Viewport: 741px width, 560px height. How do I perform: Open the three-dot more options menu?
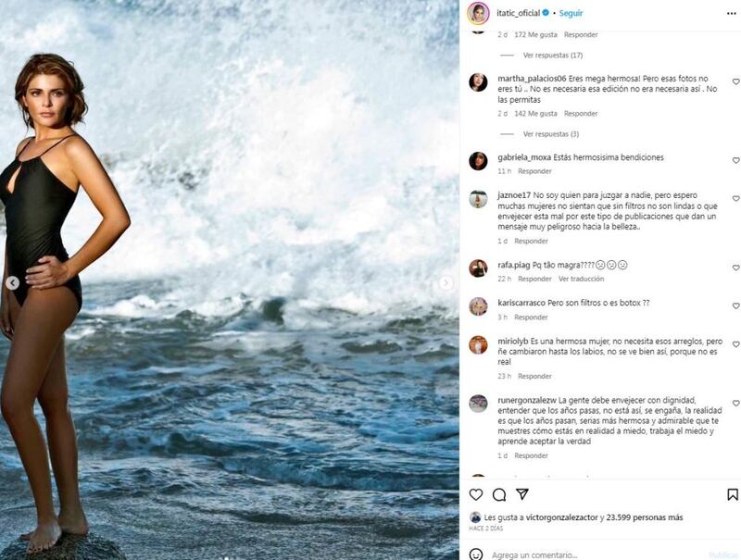point(731,13)
